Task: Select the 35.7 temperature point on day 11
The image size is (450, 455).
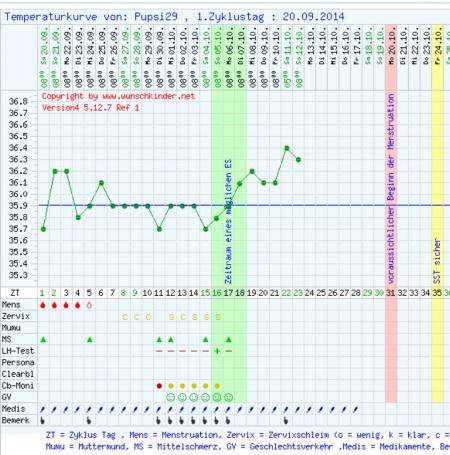Action: [x=159, y=229]
